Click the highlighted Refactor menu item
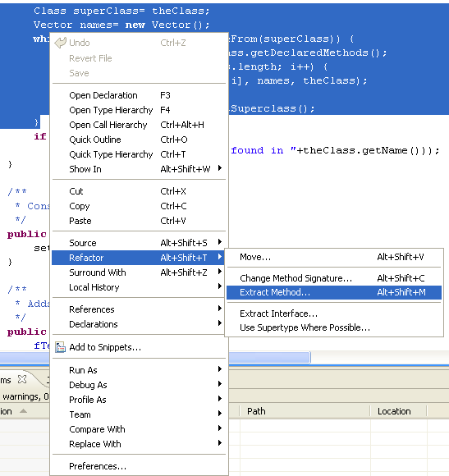449x476 pixels. point(139,258)
